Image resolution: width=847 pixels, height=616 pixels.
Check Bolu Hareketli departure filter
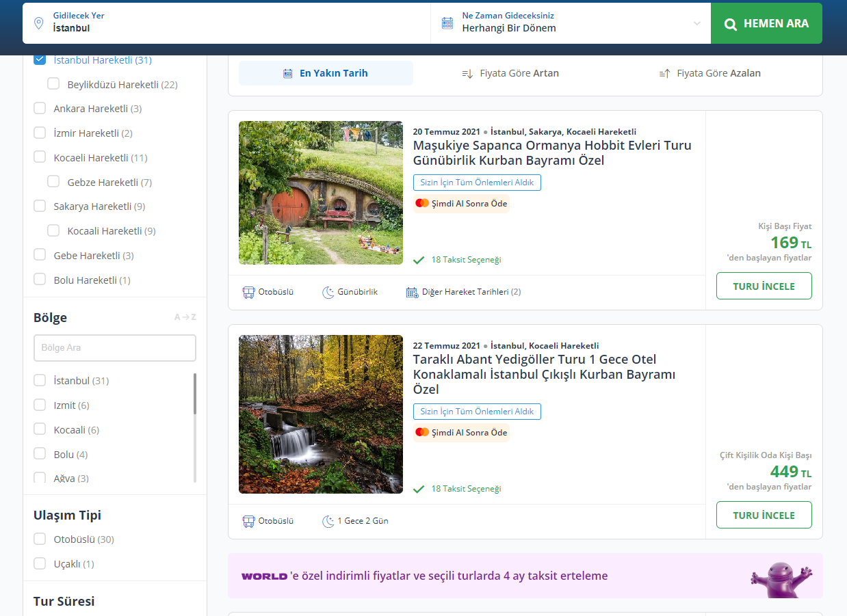[x=40, y=280]
